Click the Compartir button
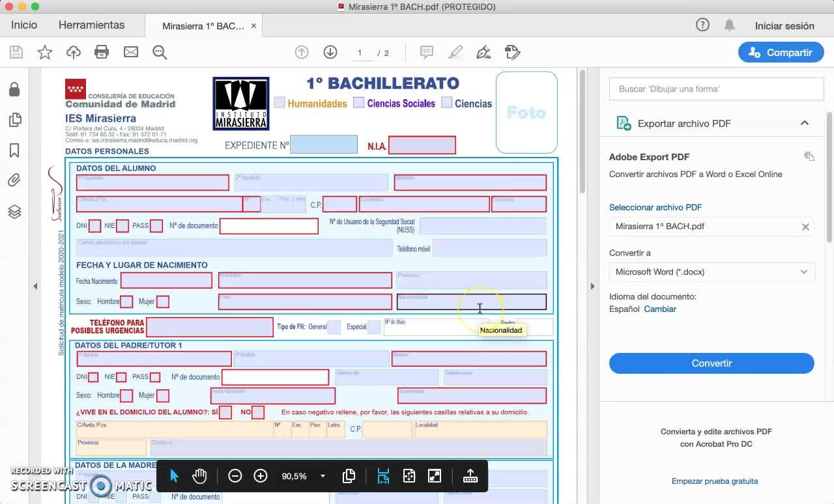This screenshot has height=504, width=834. coord(780,53)
